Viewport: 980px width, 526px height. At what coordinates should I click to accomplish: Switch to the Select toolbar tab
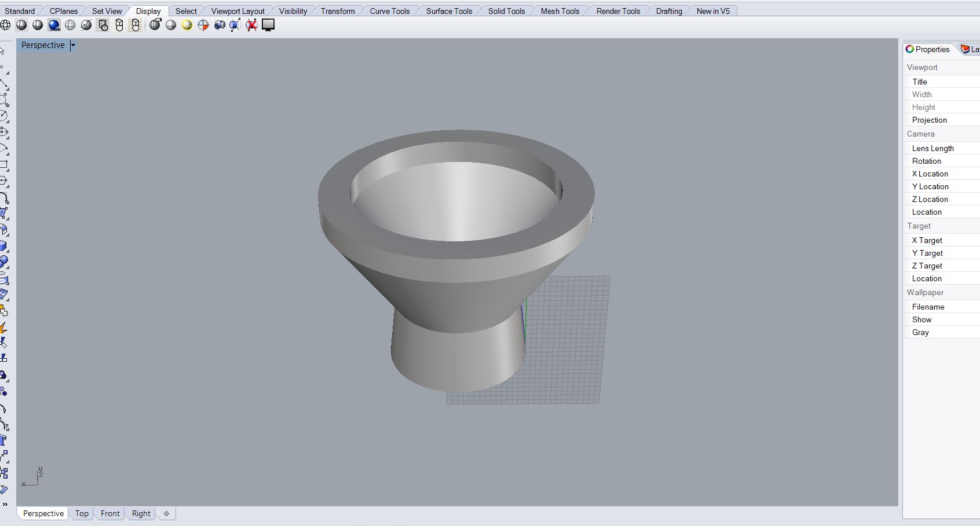[x=186, y=11]
